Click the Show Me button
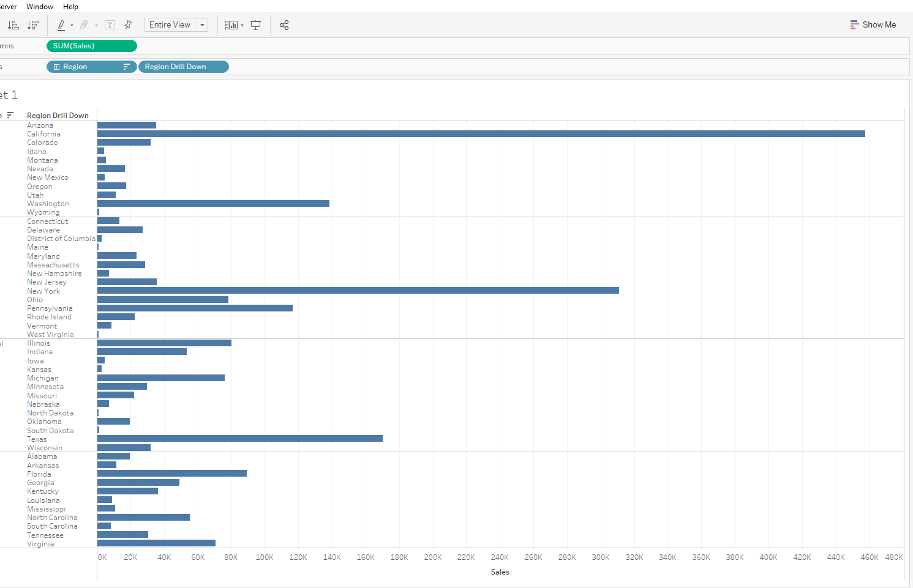 pyautogui.click(x=873, y=25)
